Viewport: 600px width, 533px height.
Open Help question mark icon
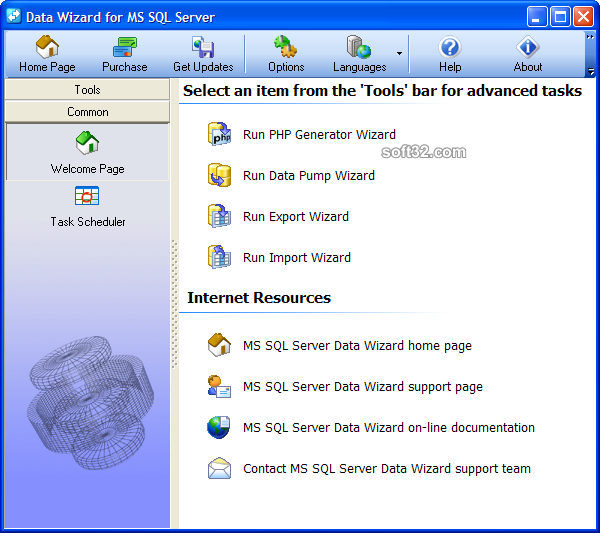[x=450, y=47]
